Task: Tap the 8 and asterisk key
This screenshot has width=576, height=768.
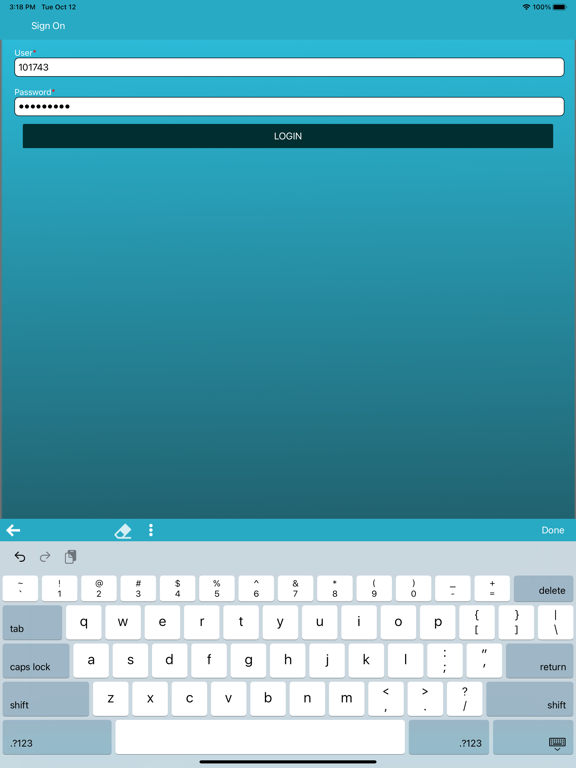Action: click(335, 589)
